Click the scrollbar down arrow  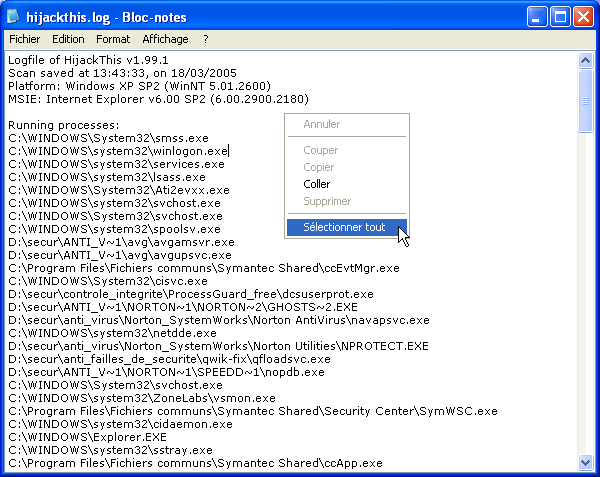tap(585, 462)
